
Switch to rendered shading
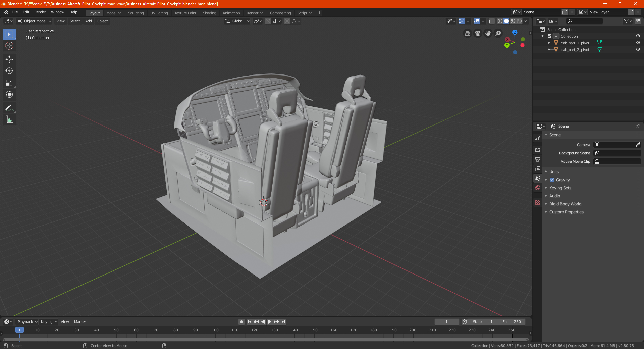click(519, 21)
